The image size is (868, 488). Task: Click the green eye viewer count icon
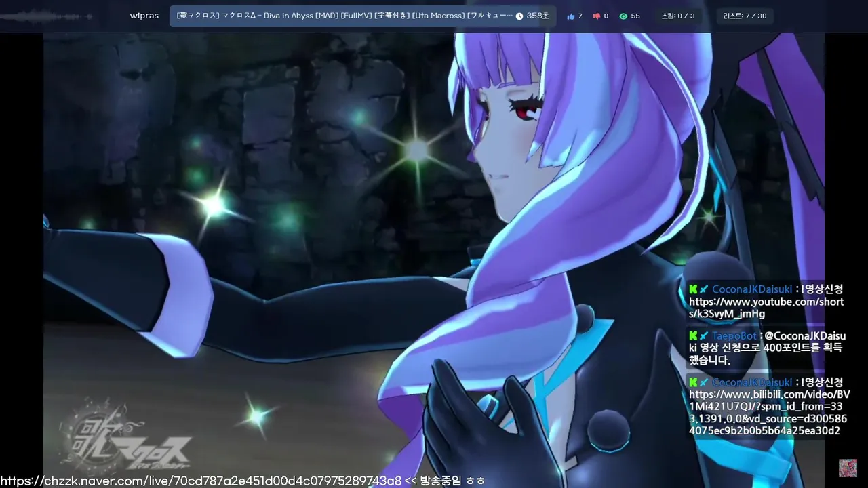tap(623, 16)
